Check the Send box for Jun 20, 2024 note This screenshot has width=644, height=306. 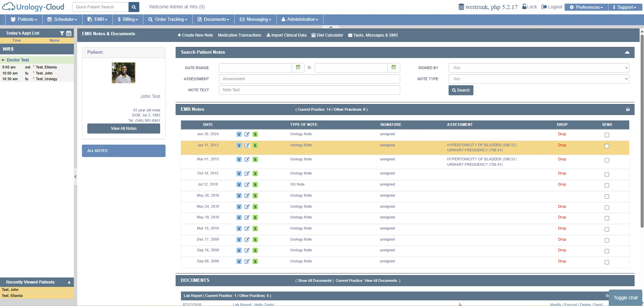point(606,135)
